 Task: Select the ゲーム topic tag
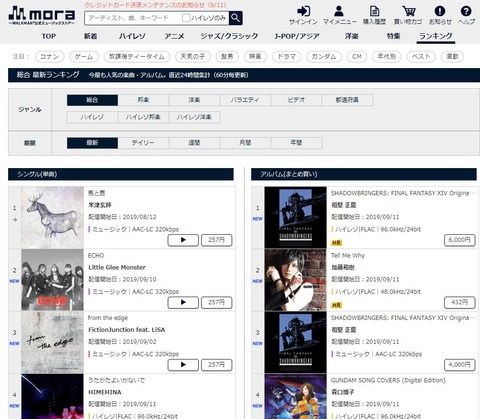point(84,56)
